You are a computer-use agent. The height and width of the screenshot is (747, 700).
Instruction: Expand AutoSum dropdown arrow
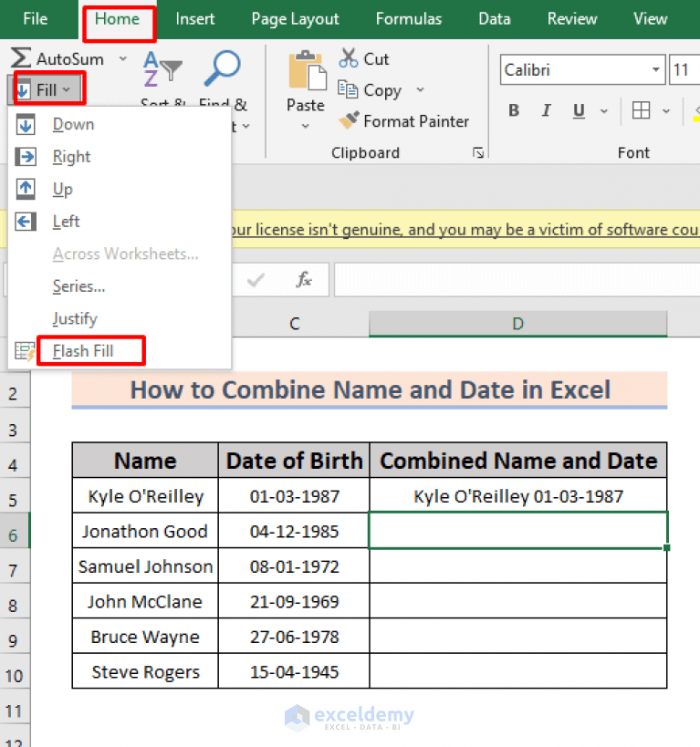coord(123,58)
